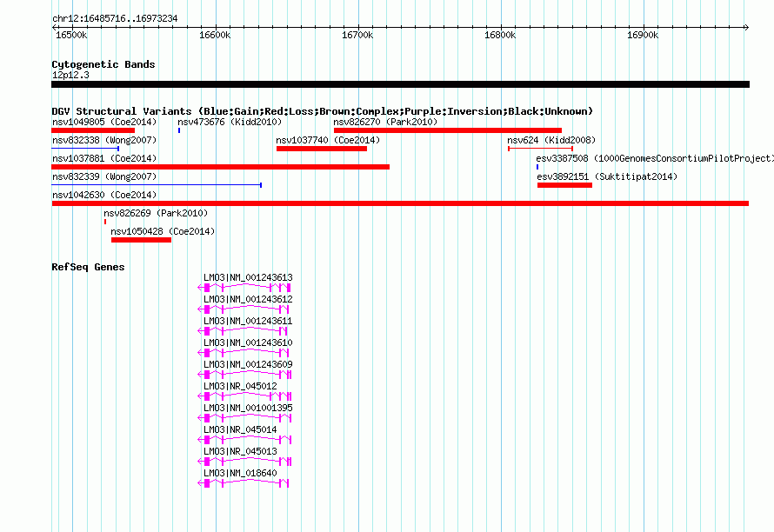Screen dimensions: 774x532
Task: Click the 16700k ruler tick label
Action: point(357,36)
